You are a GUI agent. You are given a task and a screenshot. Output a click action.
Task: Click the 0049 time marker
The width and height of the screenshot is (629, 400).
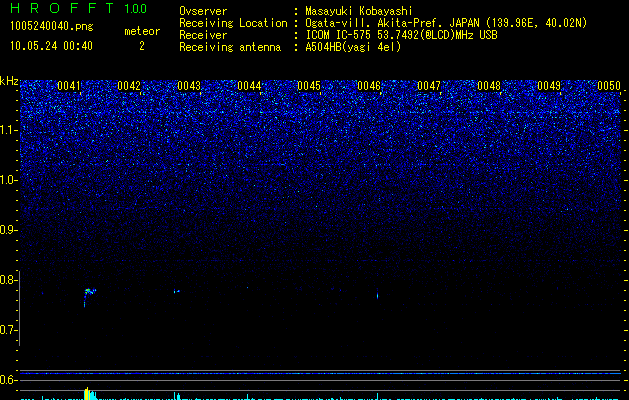549,86
